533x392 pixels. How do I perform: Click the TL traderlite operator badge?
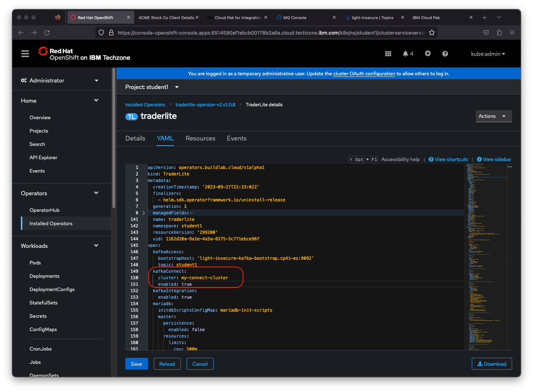[131, 116]
